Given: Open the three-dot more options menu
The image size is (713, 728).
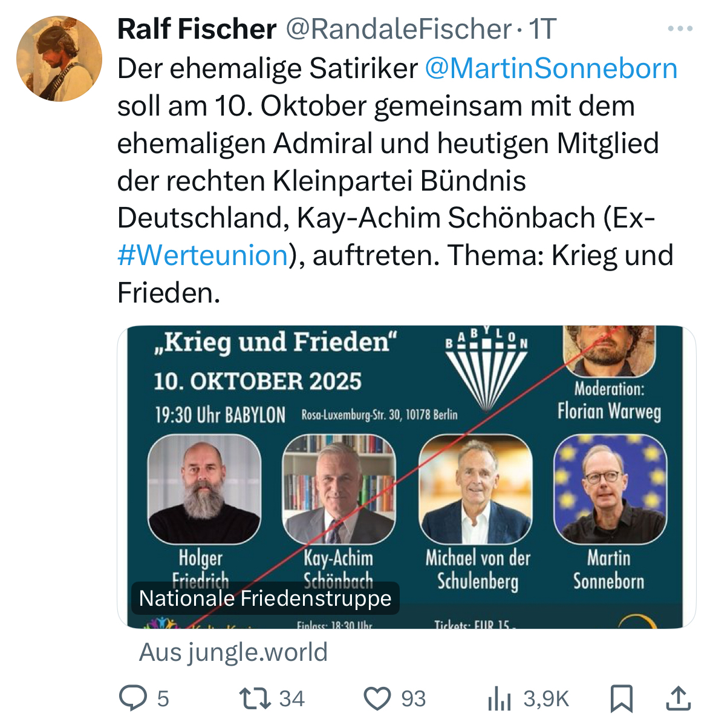Looking at the screenshot, I should click(x=680, y=28).
